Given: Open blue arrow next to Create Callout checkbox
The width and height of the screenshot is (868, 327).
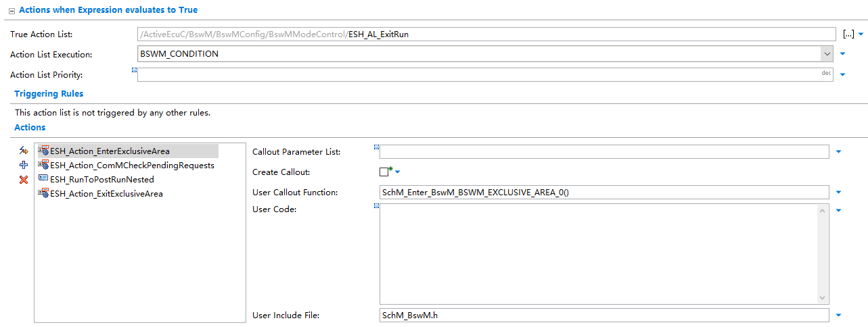Looking at the screenshot, I should point(398,173).
